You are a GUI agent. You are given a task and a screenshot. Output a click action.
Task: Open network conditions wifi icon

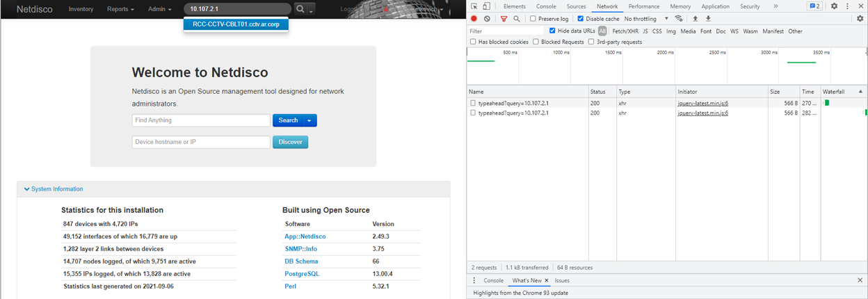[x=679, y=19]
